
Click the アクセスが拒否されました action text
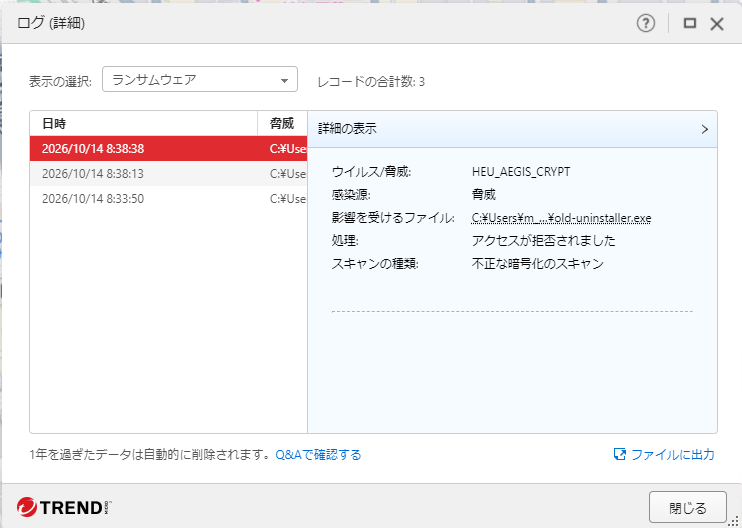[543, 241]
